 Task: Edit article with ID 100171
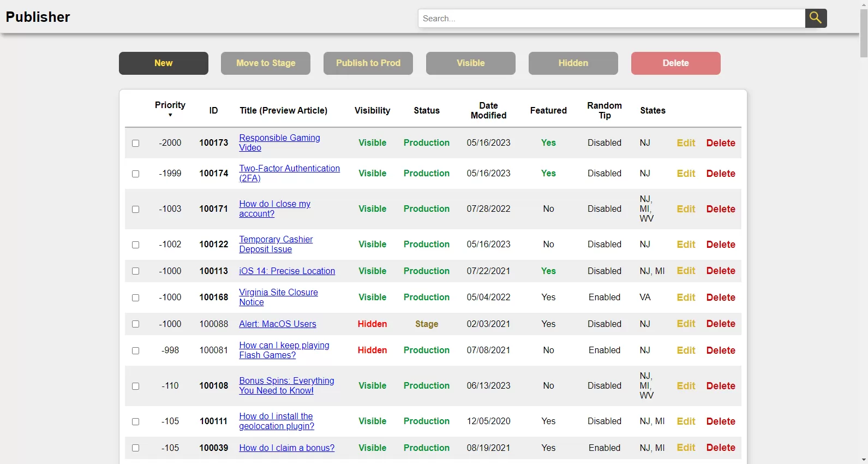pos(686,209)
